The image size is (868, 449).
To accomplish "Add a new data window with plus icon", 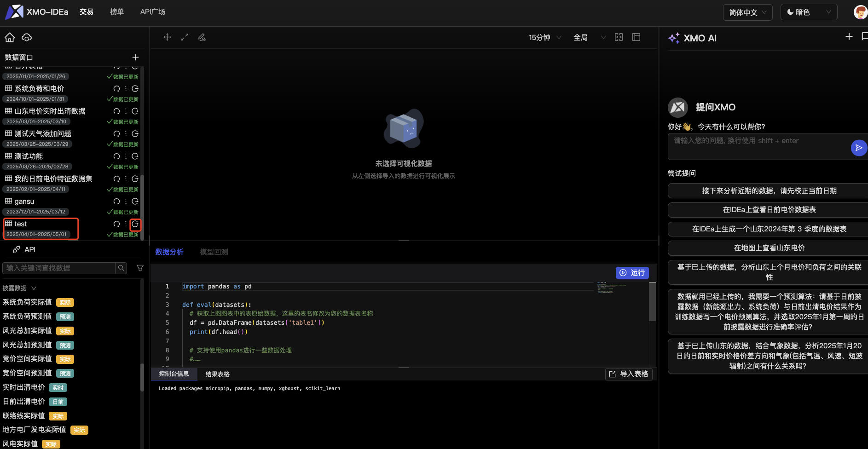I will [x=135, y=58].
